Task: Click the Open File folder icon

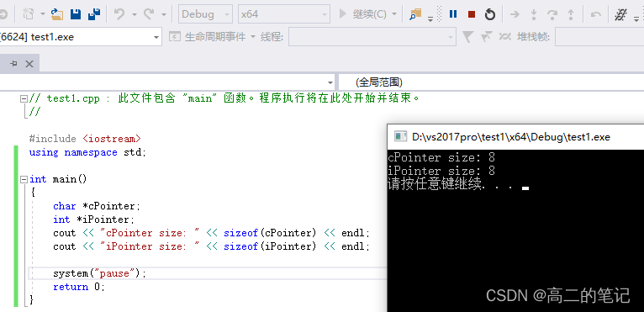Action: click(57, 14)
